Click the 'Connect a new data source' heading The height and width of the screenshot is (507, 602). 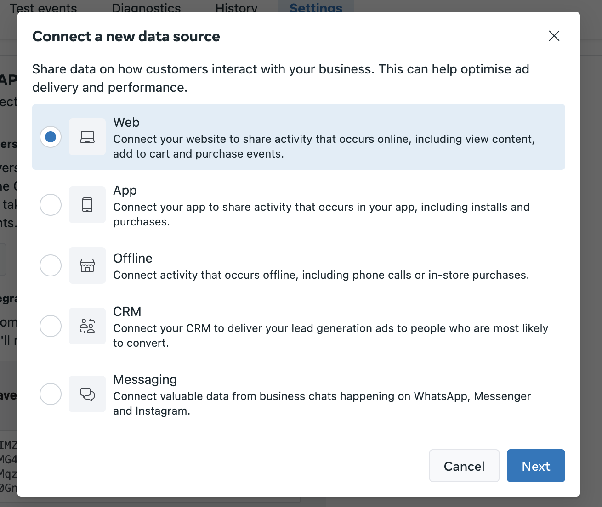[x=126, y=36]
